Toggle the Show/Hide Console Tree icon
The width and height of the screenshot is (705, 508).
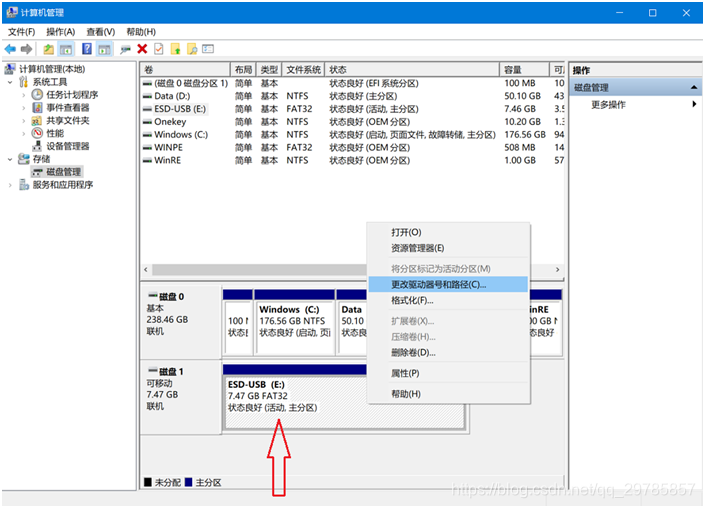point(66,49)
